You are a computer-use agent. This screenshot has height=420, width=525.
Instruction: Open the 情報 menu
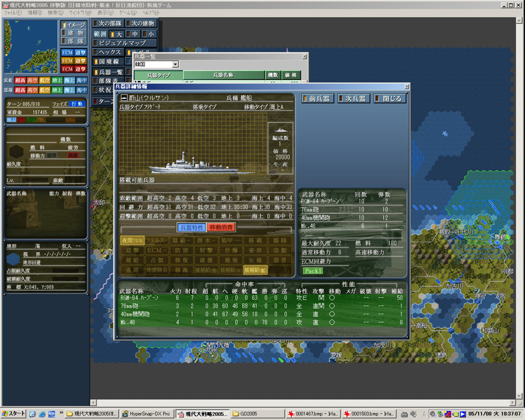35,12
